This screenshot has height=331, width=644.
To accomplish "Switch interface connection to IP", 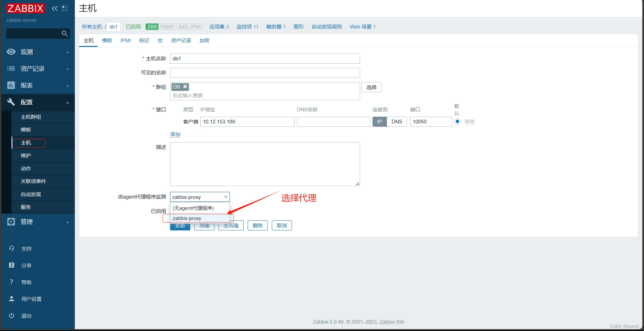I will (x=380, y=122).
